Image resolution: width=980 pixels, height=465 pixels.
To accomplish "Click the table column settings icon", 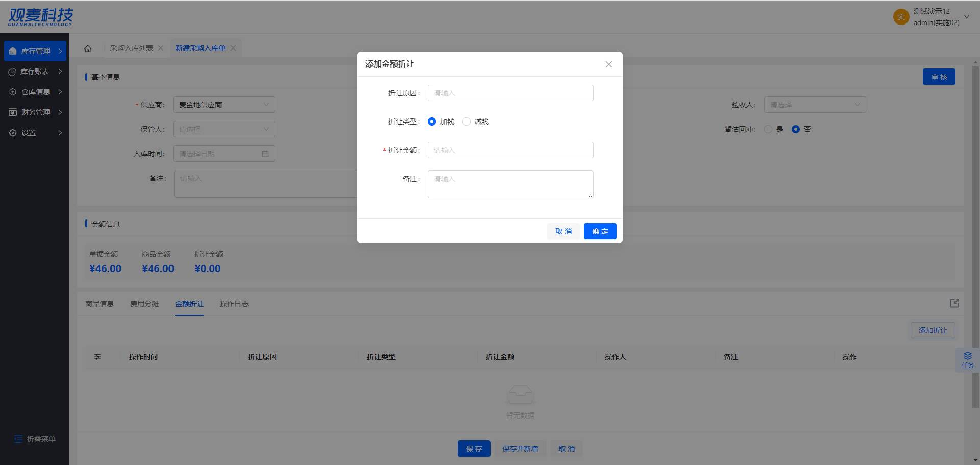I will coord(97,357).
